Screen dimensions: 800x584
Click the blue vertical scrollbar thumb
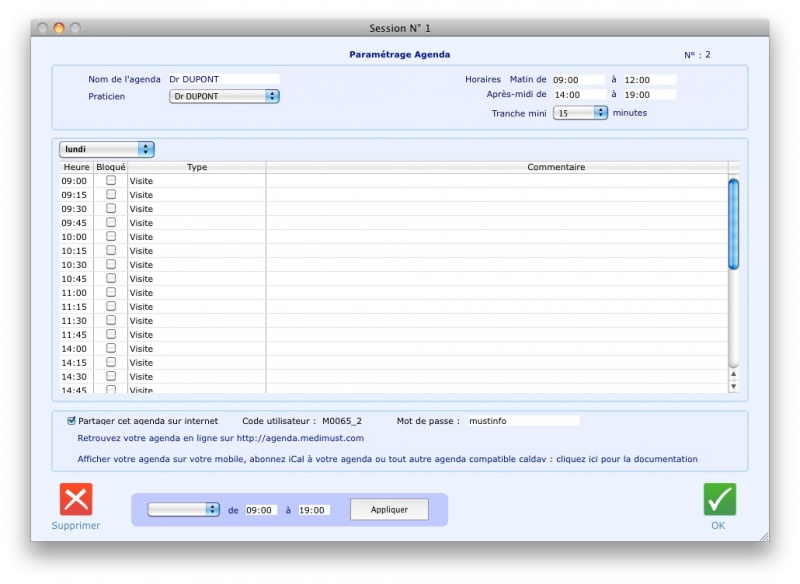[734, 224]
